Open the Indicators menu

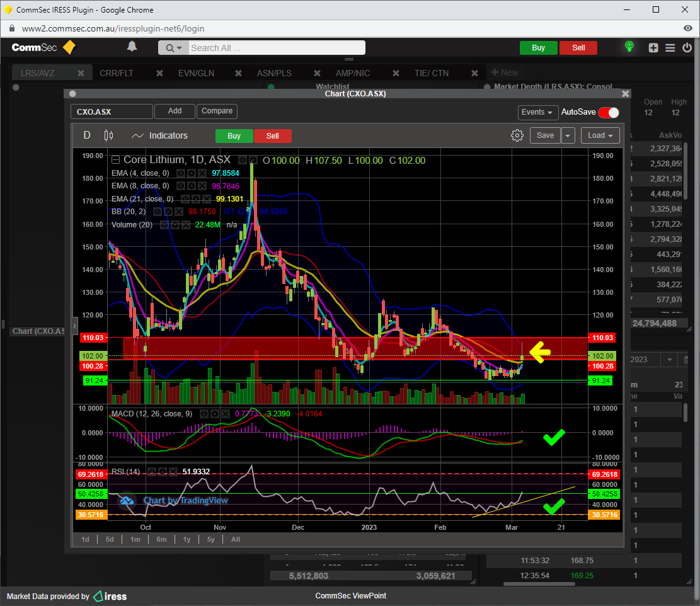pos(160,135)
